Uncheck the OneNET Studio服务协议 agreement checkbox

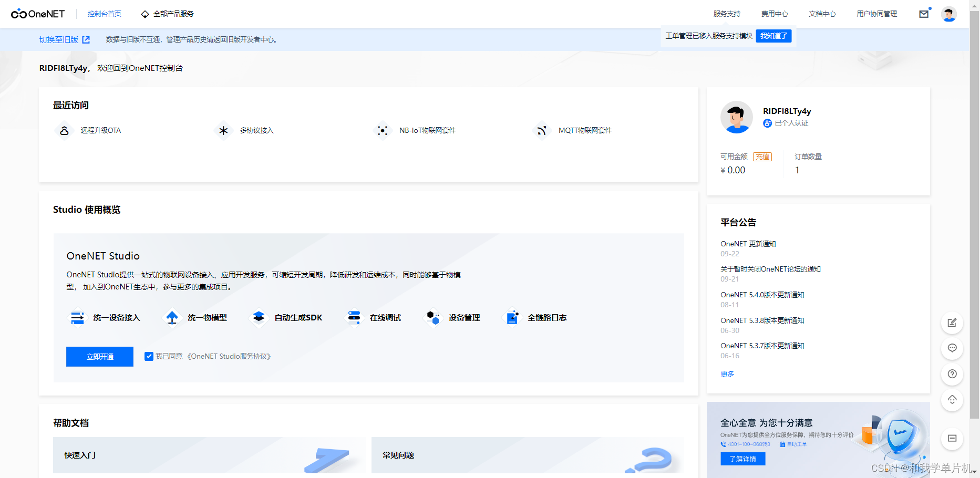(149, 357)
